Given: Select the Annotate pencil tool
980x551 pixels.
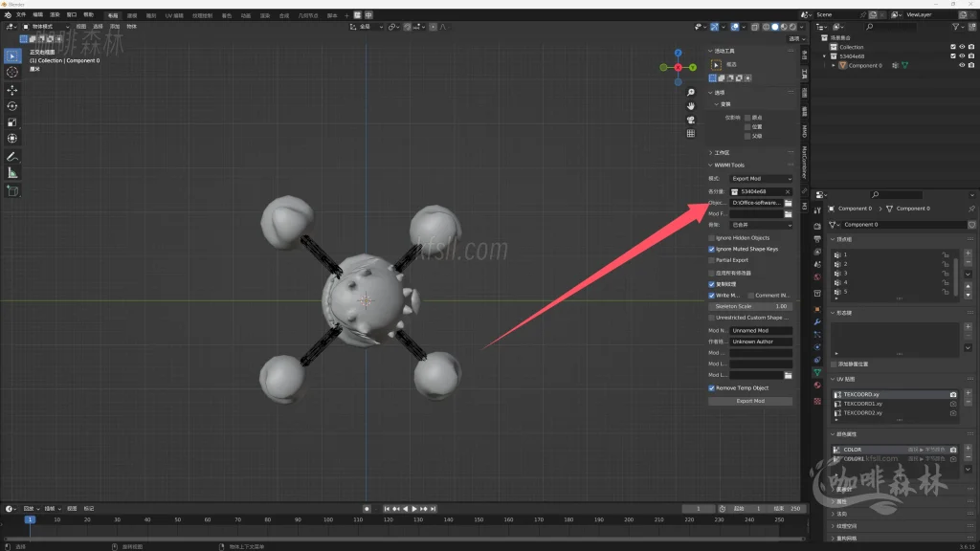Looking at the screenshot, I should click(x=12, y=156).
